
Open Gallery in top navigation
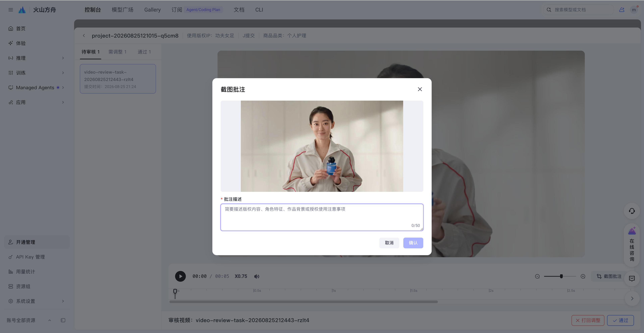coord(152,10)
